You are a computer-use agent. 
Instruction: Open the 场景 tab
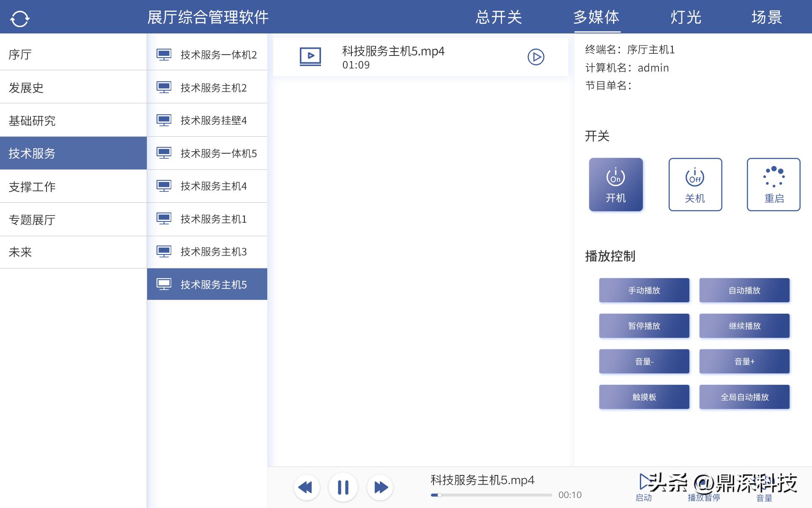(766, 18)
